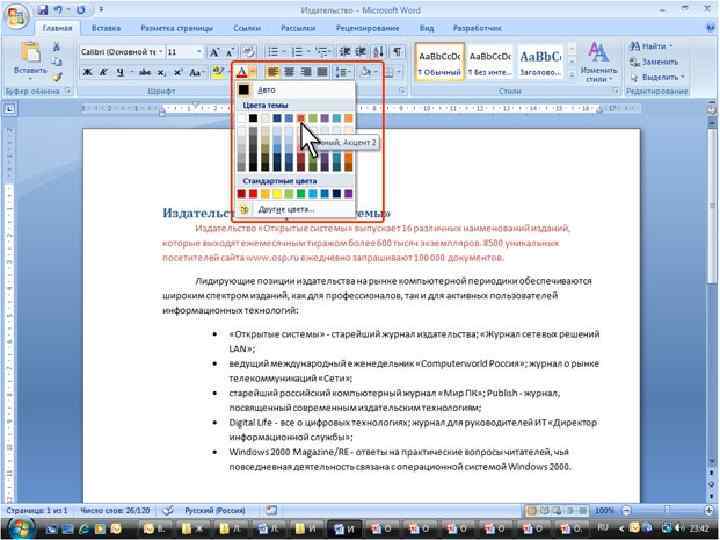
Task: Select the Заголовок heading style thumbnail
Action: [540, 62]
